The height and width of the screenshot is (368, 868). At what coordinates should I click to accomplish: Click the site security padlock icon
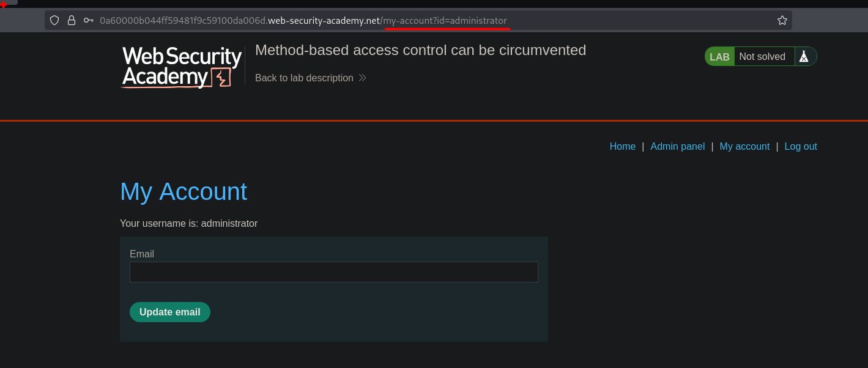click(x=72, y=20)
